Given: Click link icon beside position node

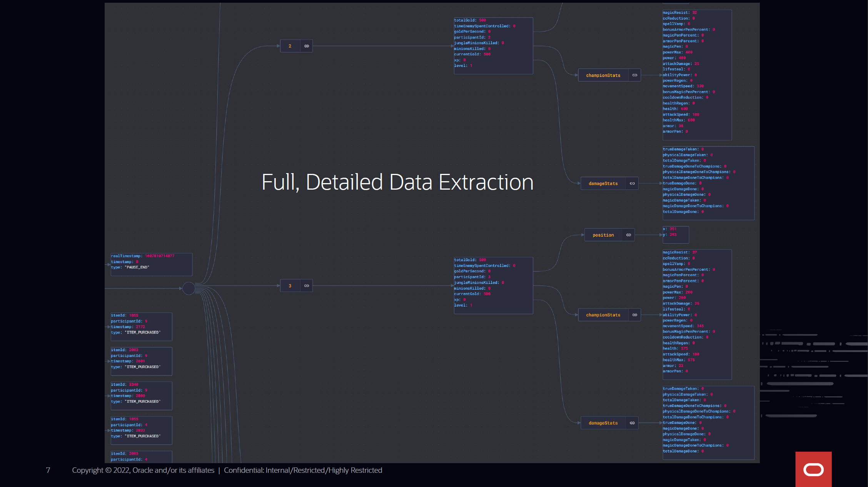Looking at the screenshot, I should point(629,235).
